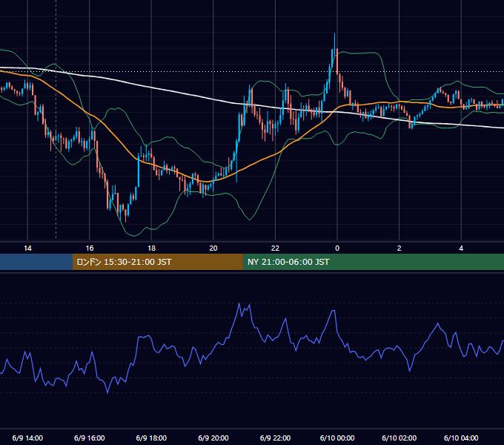Click the 6/9 22:00 oscillator axis label

[275, 438]
